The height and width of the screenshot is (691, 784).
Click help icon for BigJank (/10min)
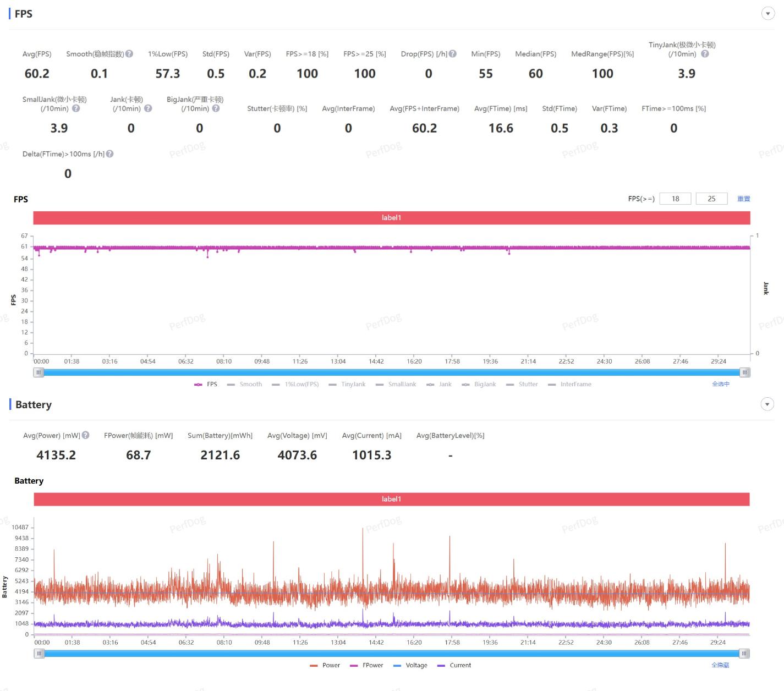pos(216,108)
